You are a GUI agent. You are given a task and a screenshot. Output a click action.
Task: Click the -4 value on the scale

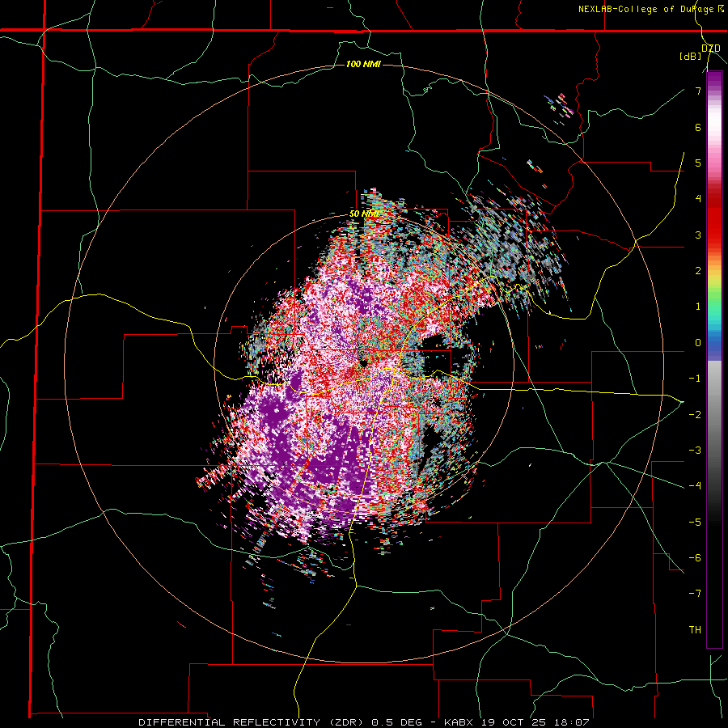695,486
